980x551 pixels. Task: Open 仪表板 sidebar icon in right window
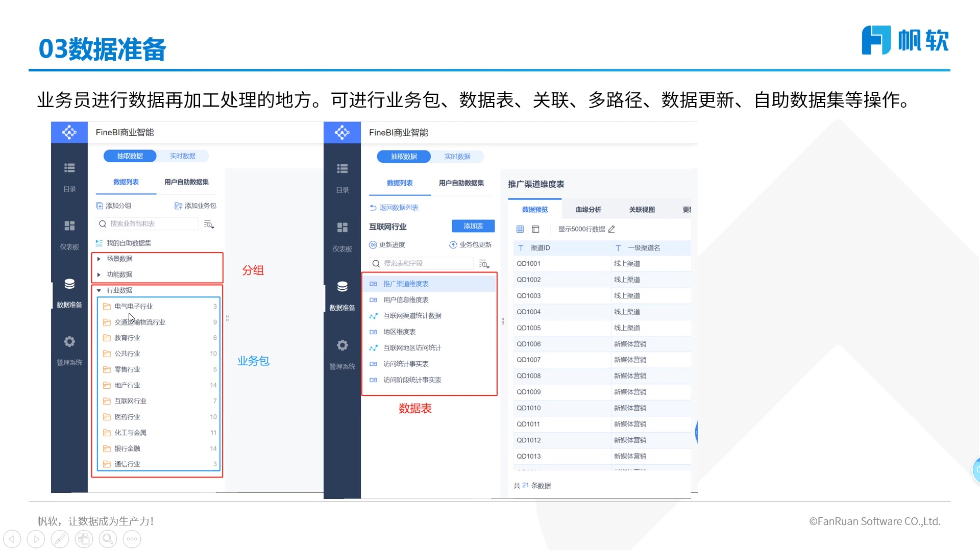342,227
